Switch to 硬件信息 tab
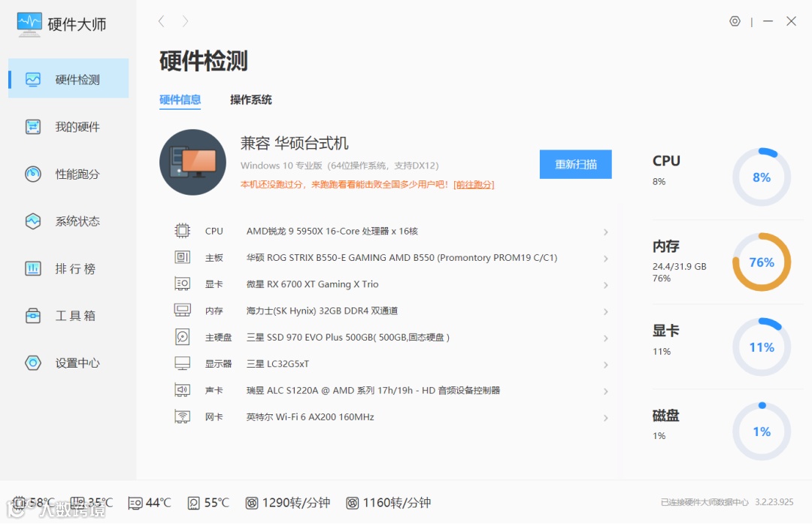Screen dimensions: 812x524 (x=180, y=99)
